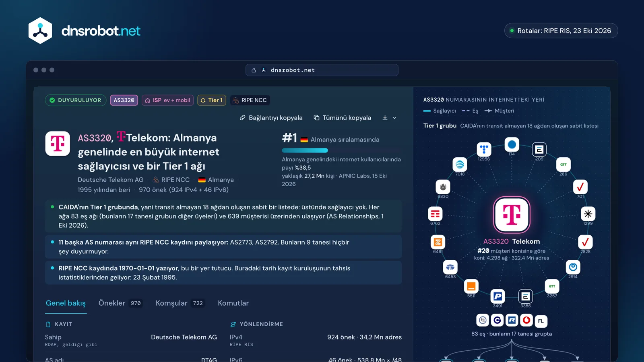The image size is (644, 362).
Task: Click the YÖNLENDİRME section header
Action: click(257, 324)
